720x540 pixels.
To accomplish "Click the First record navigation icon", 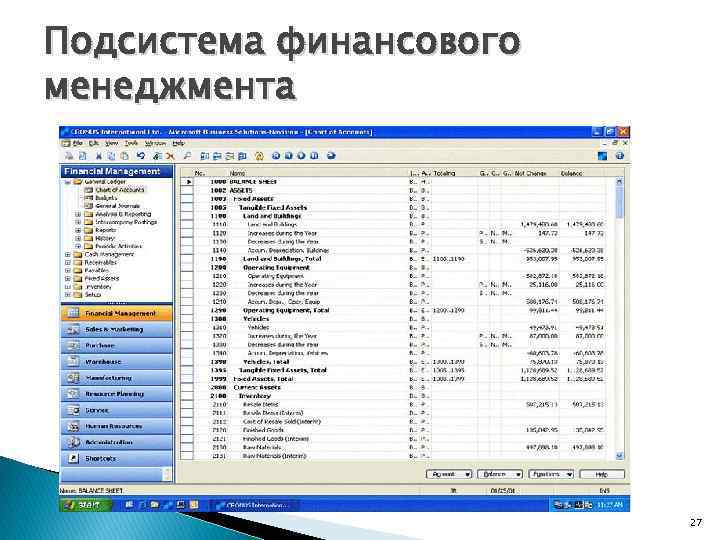I will (x=276, y=156).
